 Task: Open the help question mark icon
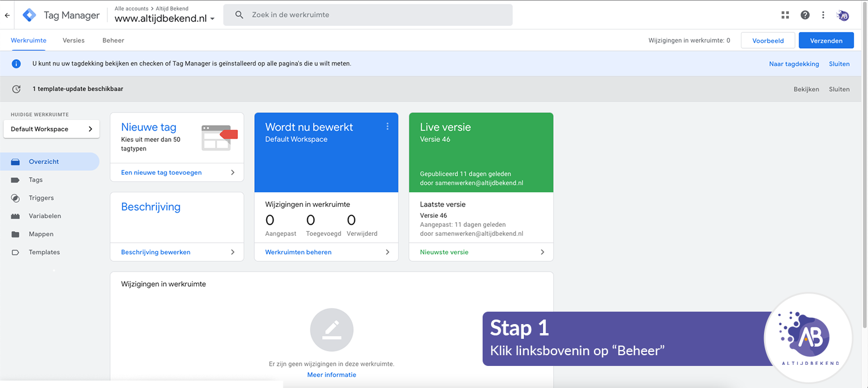(805, 15)
